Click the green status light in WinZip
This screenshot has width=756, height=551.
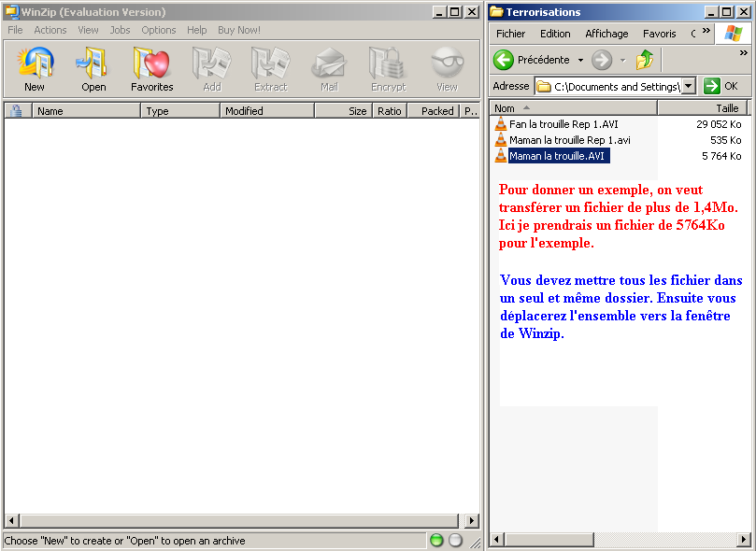coord(436,541)
